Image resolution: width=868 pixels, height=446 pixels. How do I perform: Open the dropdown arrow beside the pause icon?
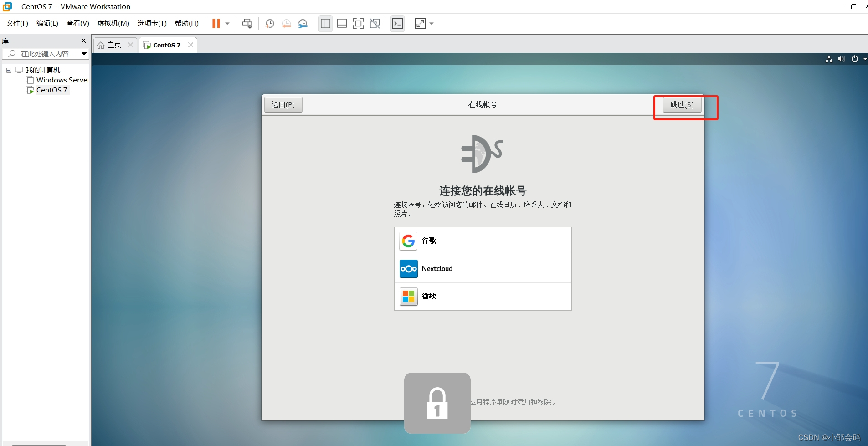coord(227,24)
